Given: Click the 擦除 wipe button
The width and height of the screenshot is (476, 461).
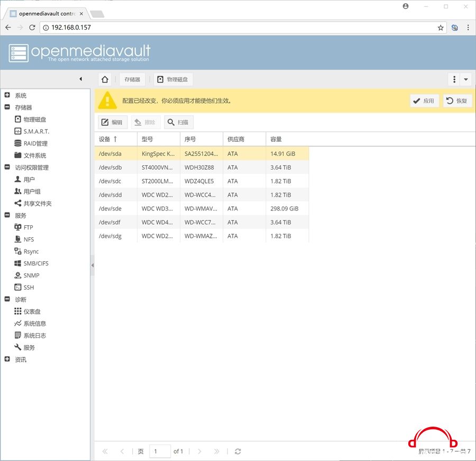Looking at the screenshot, I should point(146,122).
